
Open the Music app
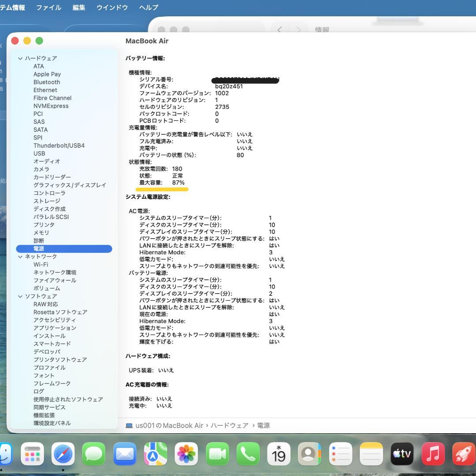pos(433,454)
